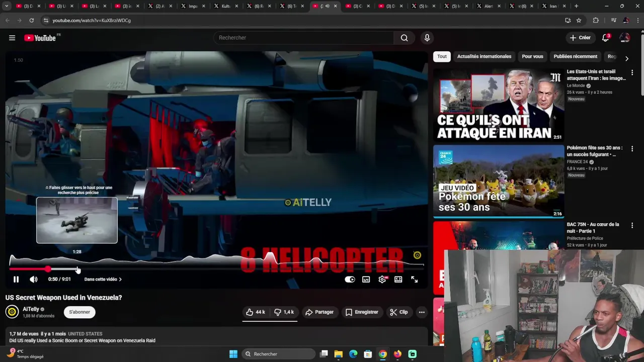Enter fullscreen mode
Viewport: 644px width, 362px height.
point(414,279)
